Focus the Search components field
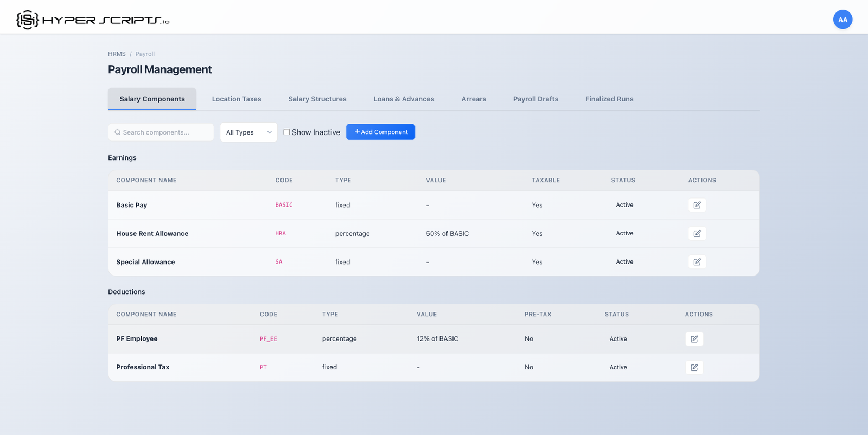Viewport: 868px width, 435px height. pos(165,132)
